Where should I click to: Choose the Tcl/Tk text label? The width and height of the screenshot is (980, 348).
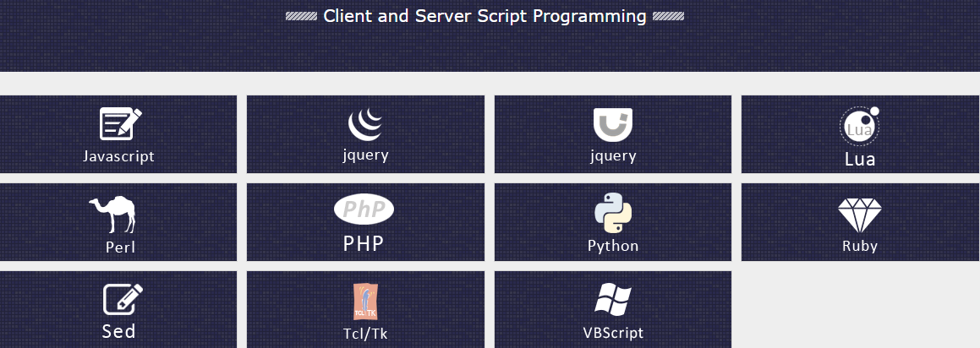[365, 334]
